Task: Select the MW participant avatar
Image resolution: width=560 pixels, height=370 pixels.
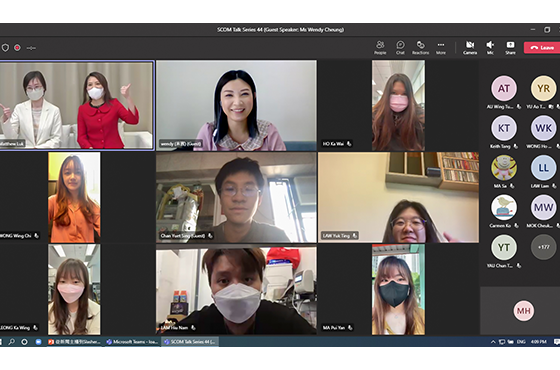Action: [x=543, y=207]
